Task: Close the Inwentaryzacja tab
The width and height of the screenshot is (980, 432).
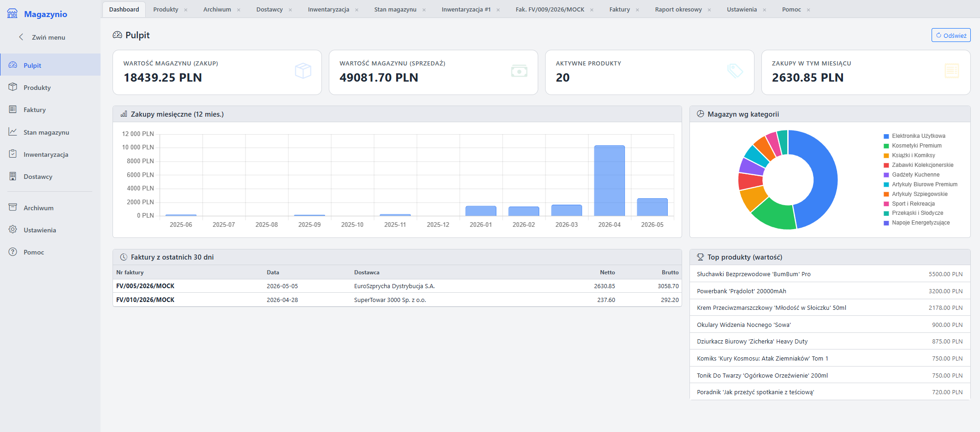Action: (356, 10)
